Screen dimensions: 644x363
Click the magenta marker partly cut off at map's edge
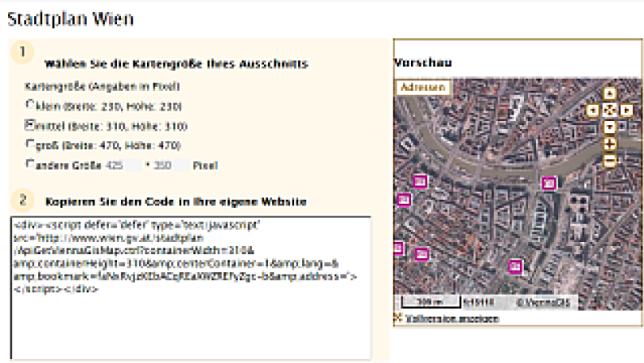[398, 248]
